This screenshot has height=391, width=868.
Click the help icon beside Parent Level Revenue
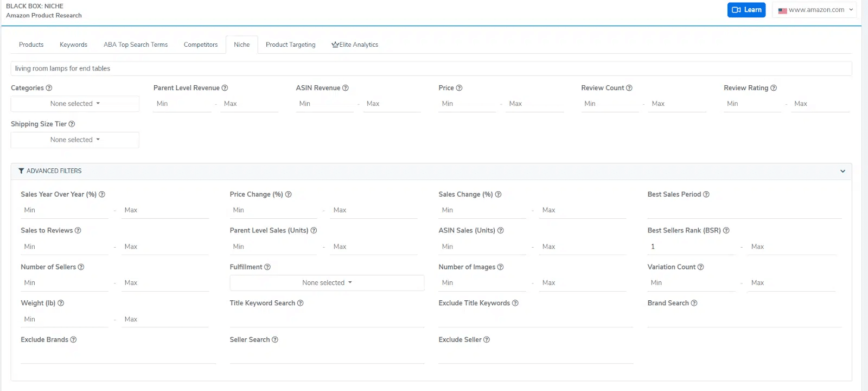click(x=225, y=88)
